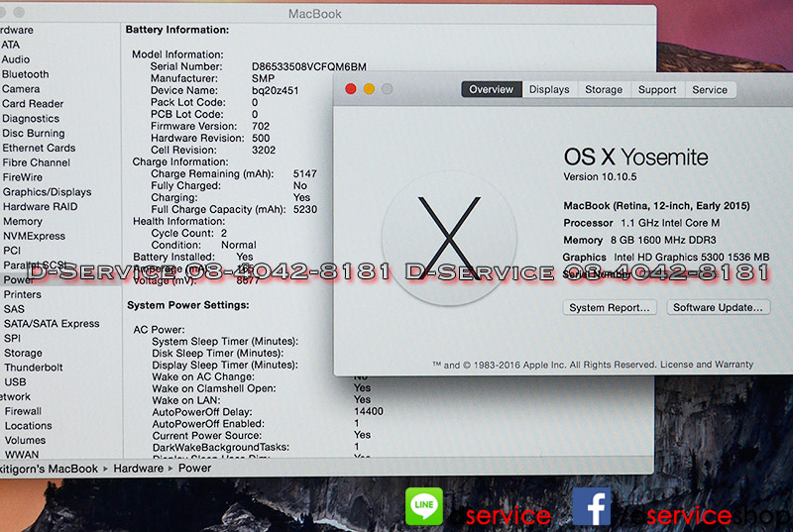Open the Displays tab
The height and width of the screenshot is (532, 793).
pos(549,89)
